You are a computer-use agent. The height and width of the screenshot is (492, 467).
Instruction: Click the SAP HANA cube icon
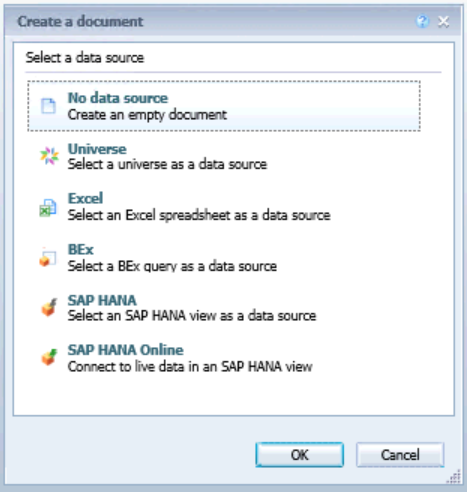(49, 308)
